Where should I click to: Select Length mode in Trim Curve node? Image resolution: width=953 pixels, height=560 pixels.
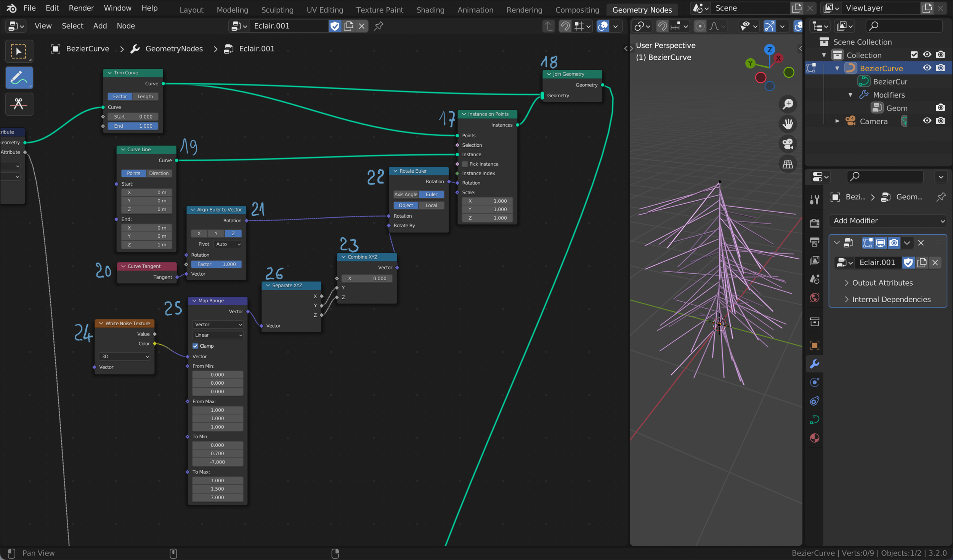pos(145,96)
